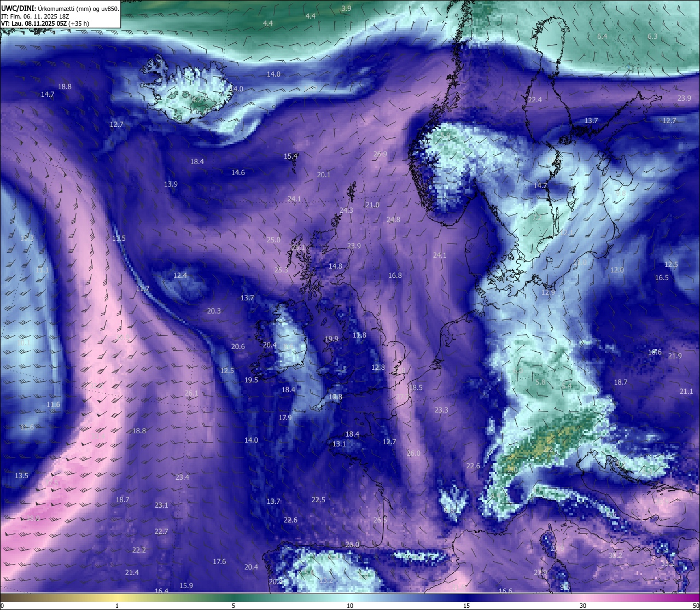Click the map value '3.9'
Screen dimensions: 700x610
pos(346,8)
